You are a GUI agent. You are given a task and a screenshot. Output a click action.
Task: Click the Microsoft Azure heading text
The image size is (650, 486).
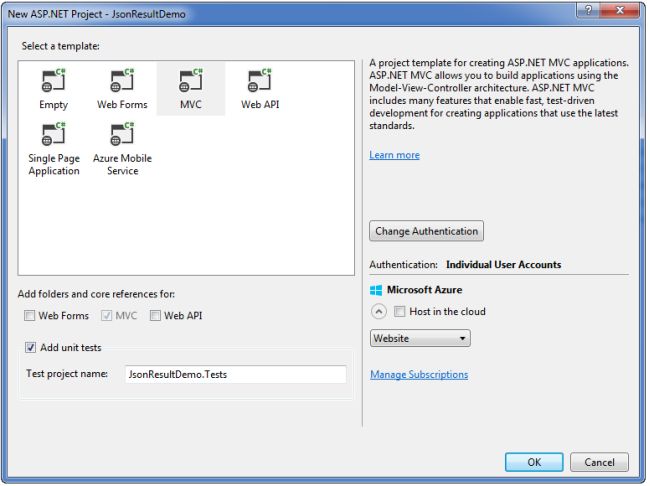[x=424, y=290]
